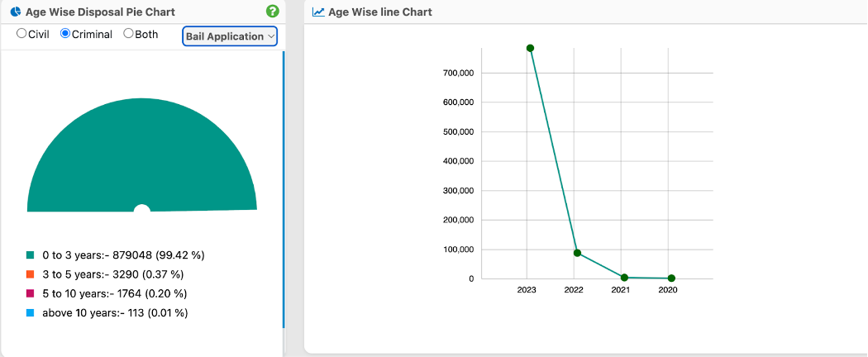Click the line chart icon in header
Image resolution: width=868 pixels, height=357 pixels.
[318, 12]
